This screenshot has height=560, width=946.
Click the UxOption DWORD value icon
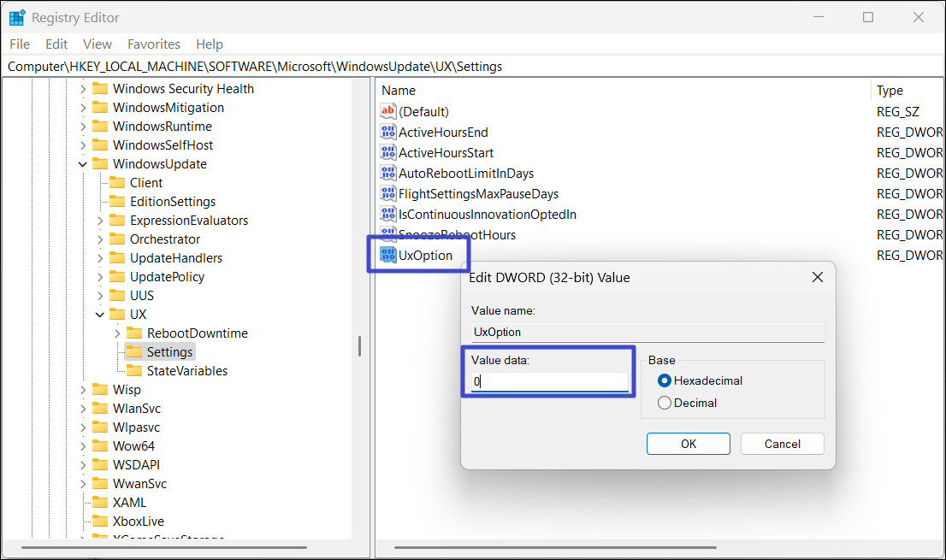point(388,255)
